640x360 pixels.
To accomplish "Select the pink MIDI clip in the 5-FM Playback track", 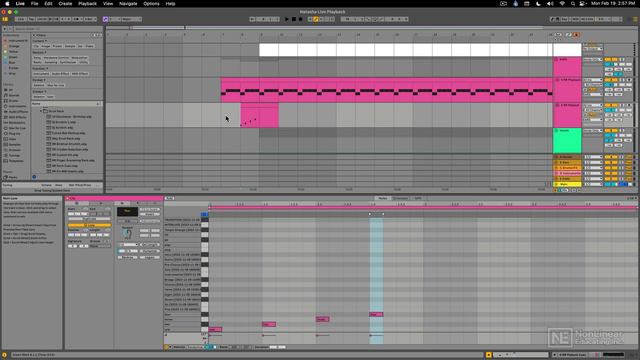I will pyautogui.click(x=260, y=116).
